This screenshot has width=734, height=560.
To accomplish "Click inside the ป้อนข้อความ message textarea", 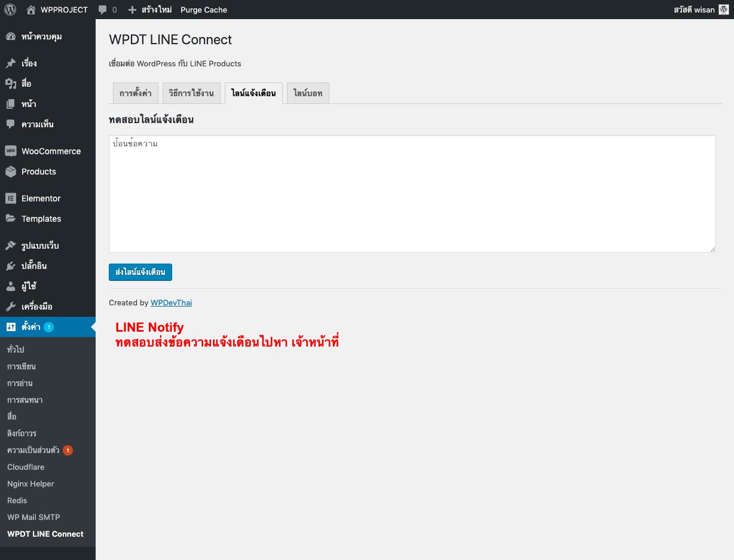I will coord(411,191).
